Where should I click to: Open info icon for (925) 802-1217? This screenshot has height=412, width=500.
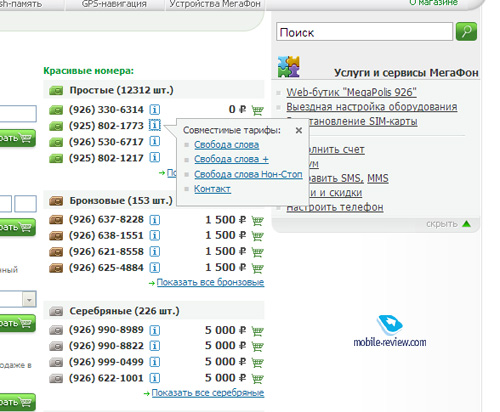coord(155,157)
